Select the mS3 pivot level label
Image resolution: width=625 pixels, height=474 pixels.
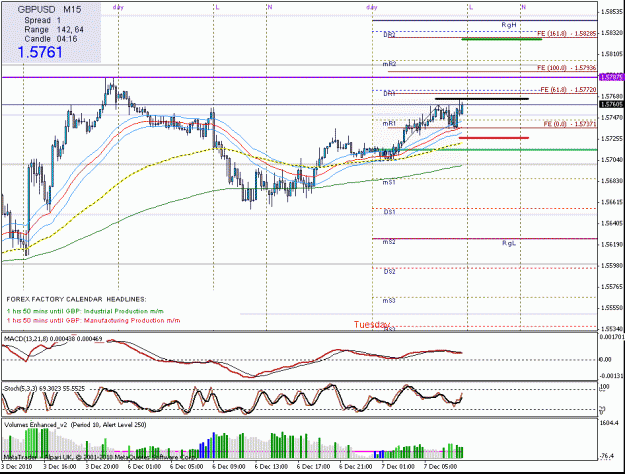[x=389, y=301]
